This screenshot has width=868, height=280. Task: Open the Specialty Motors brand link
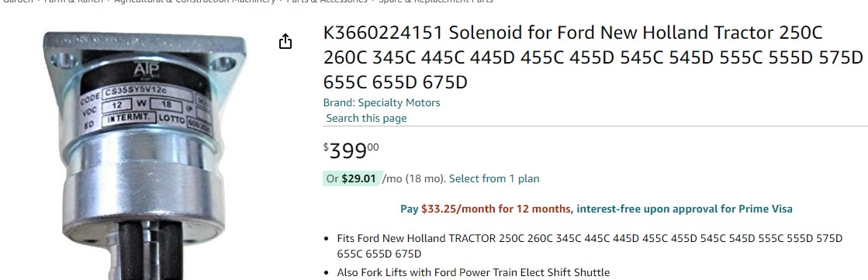click(399, 102)
